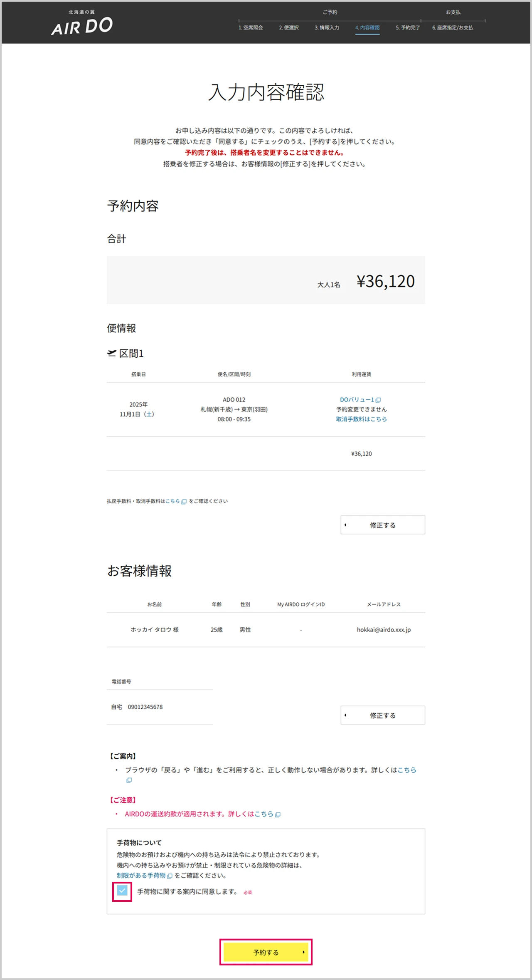Click external-link icon beside 制限がある手荷物
Screen dimensions: 532x980
[x=170, y=876]
